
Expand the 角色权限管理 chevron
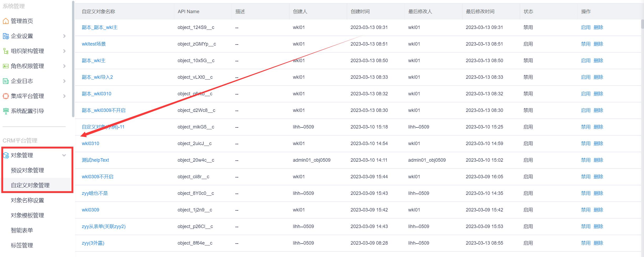(64, 66)
